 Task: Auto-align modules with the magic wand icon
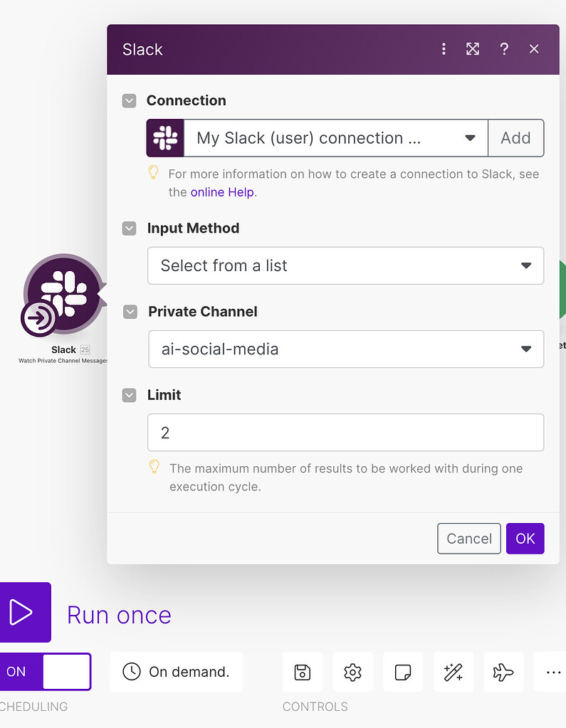click(453, 671)
